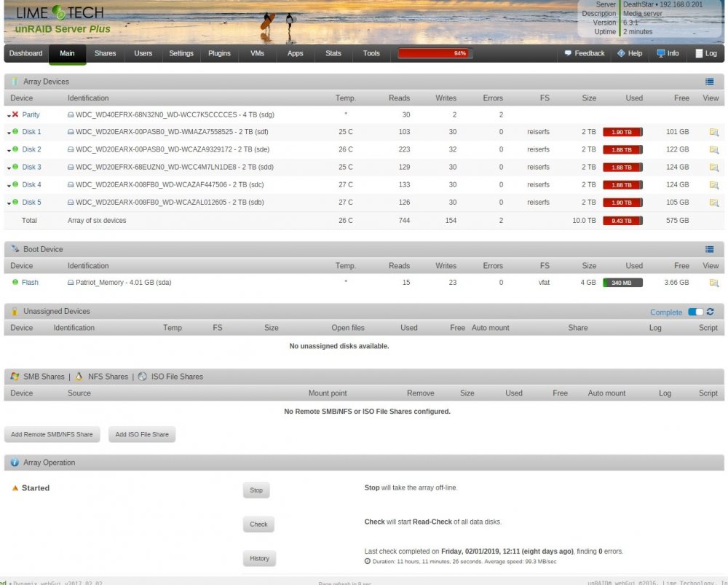Screen dimensions: 728x585
Task: Toggle Help in the top bar
Action: (x=630, y=53)
